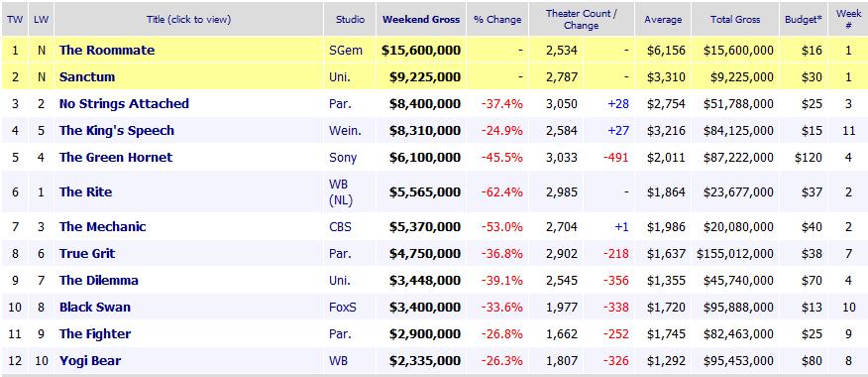Sort by Budget* column header
Screen dimensions: 868x377
pyautogui.click(x=804, y=20)
